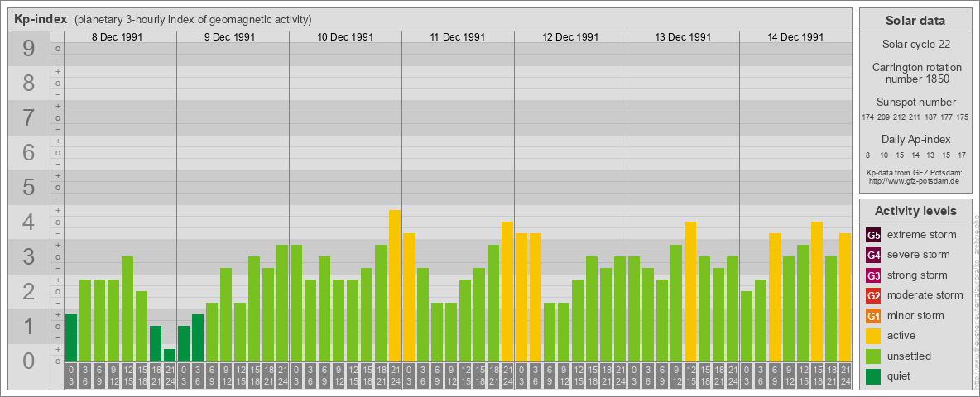Click the minor storm legend label
Image resolution: width=980 pixels, height=397 pixels.
pyautogui.click(x=915, y=315)
